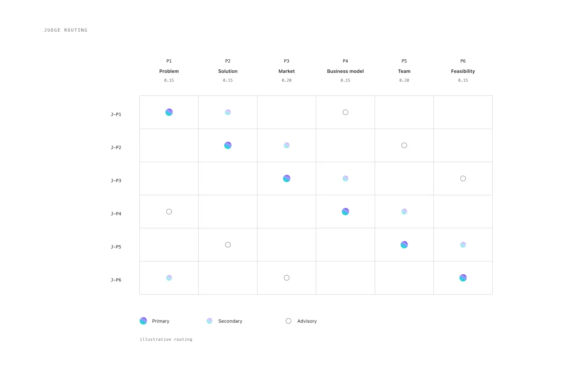Click the Advisory circle for J-P4 under Problem
Image resolution: width=588 pixels, height=368 pixels.
tap(169, 212)
